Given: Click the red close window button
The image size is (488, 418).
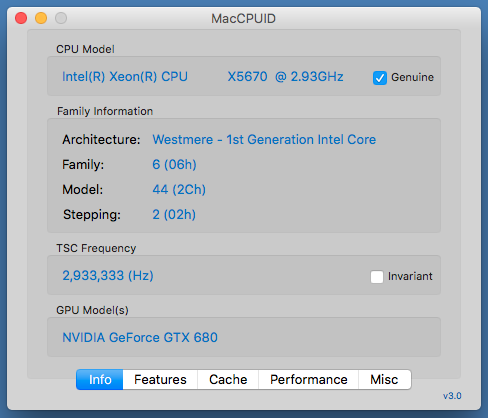Looking at the screenshot, I should coord(21,18).
